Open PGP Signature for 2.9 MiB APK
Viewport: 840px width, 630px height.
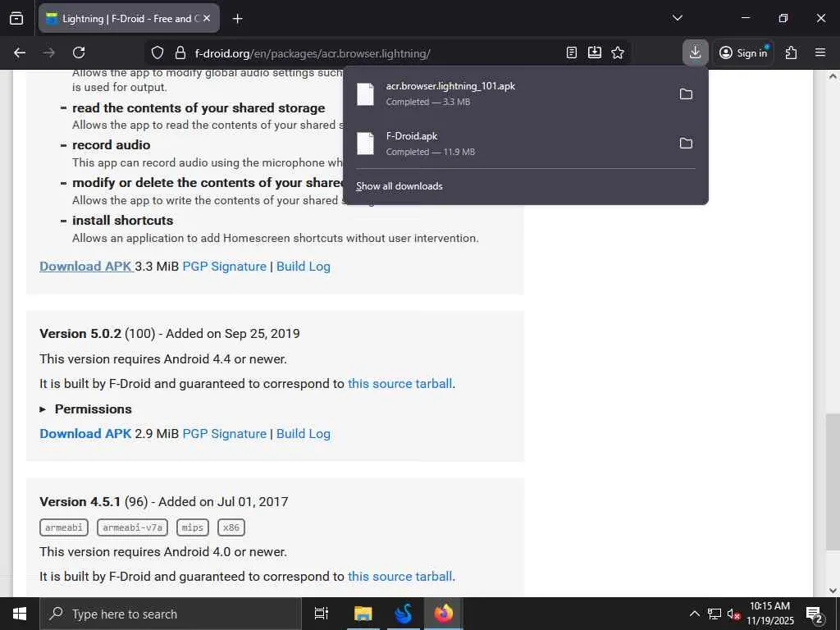225,433
